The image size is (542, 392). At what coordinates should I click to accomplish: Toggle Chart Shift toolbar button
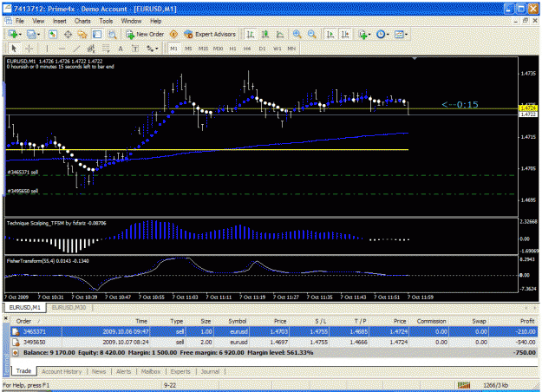pyautogui.click(x=345, y=34)
